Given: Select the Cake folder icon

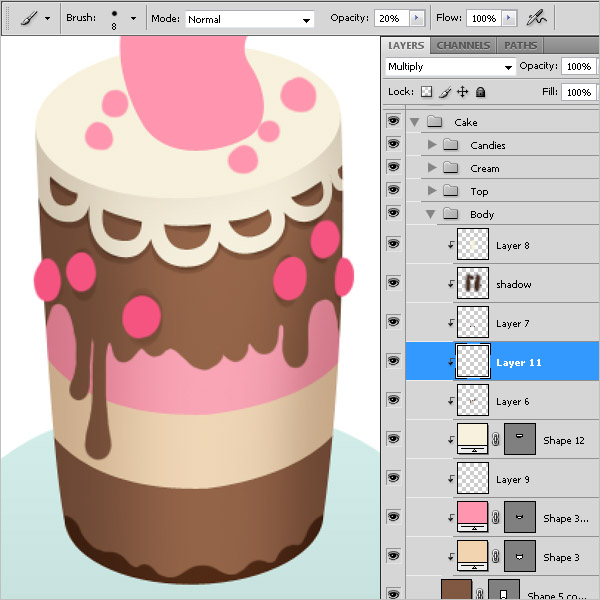Looking at the screenshot, I should (x=434, y=122).
